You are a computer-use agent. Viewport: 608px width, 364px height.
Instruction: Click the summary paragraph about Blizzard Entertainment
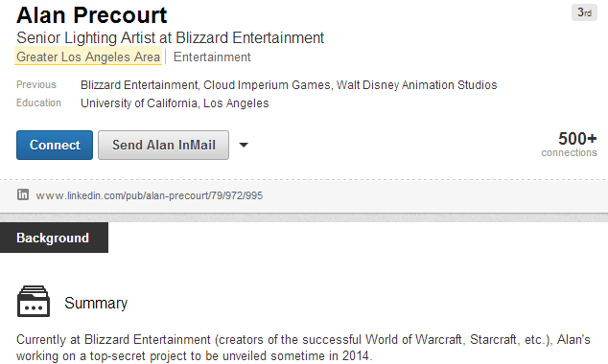pyautogui.click(x=303, y=348)
